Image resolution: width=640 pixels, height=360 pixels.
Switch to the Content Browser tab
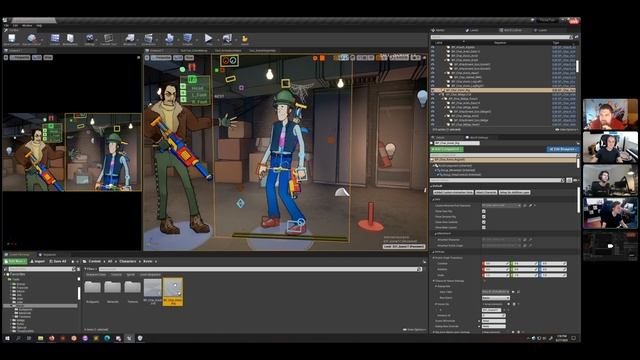tap(17, 255)
